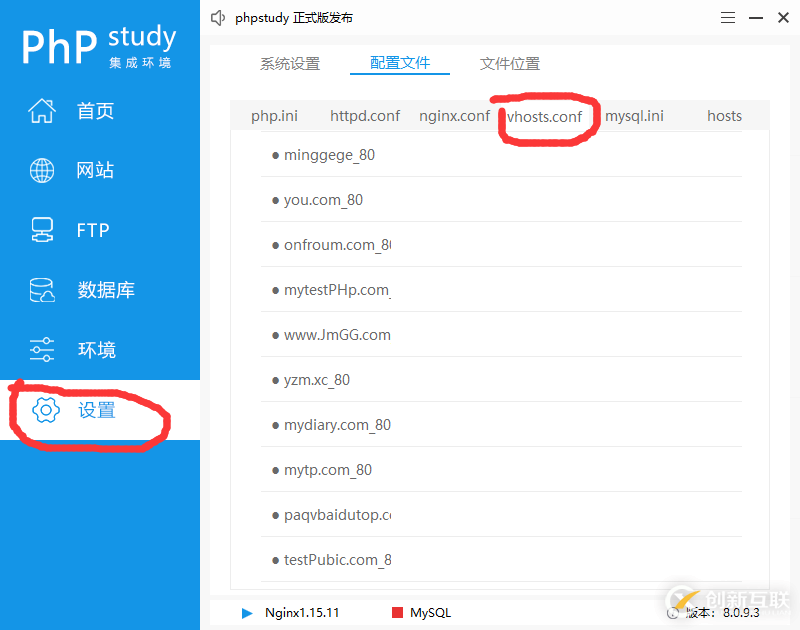Select the 环境 sliders icon
The width and height of the screenshot is (800, 630).
pos(42,350)
